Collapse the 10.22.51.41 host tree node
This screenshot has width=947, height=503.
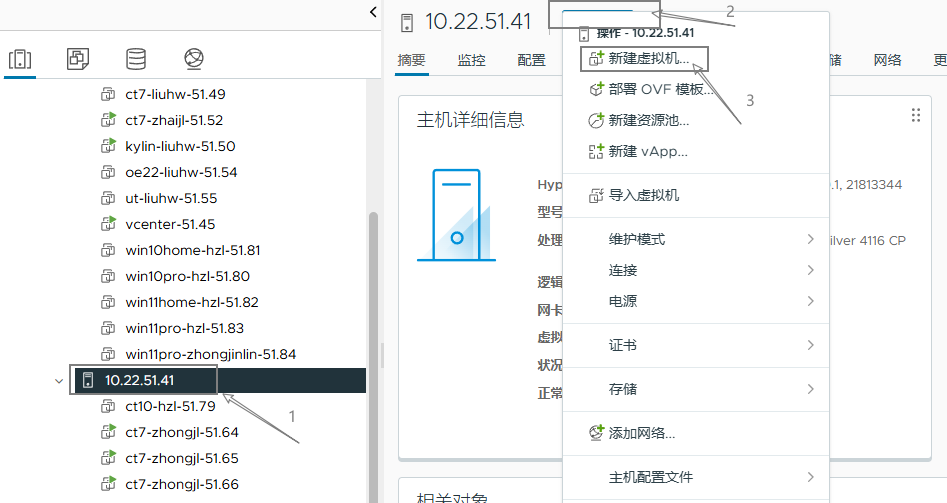[x=59, y=381]
